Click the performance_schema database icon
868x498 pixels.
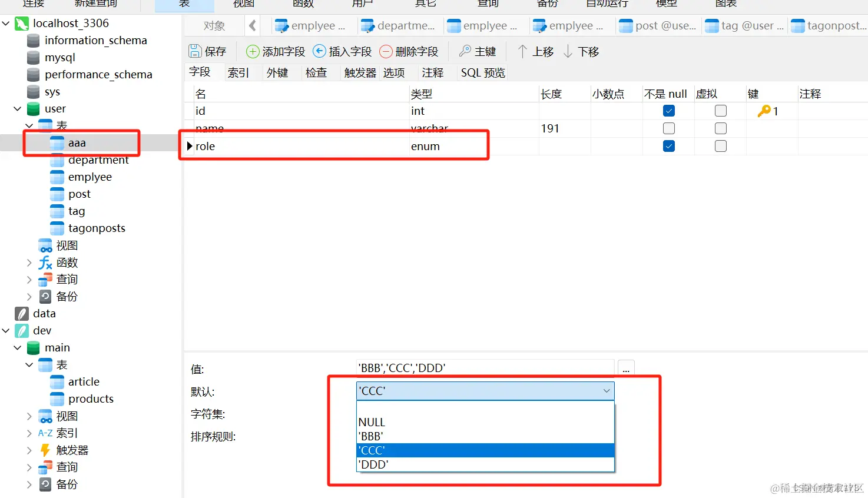(34, 75)
